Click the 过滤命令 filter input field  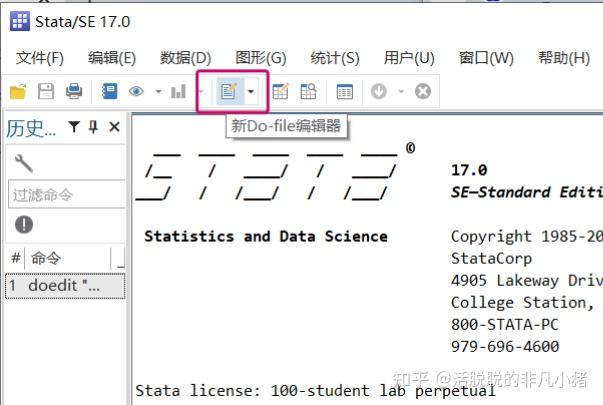(67, 194)
